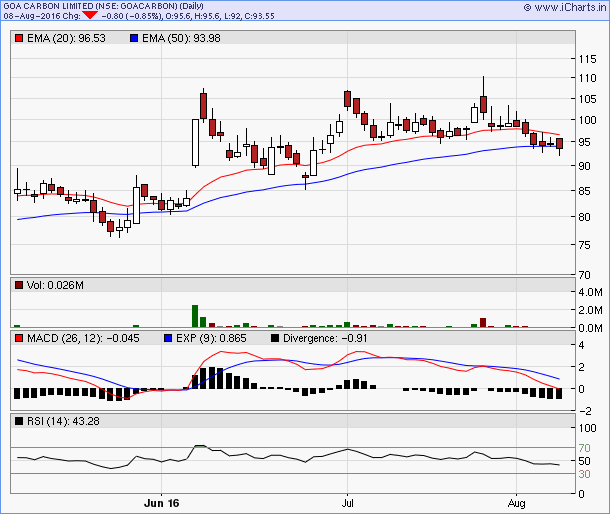Click the black Divergence legend swatch
Screen dimensions: 610x514
coord(275,338)
